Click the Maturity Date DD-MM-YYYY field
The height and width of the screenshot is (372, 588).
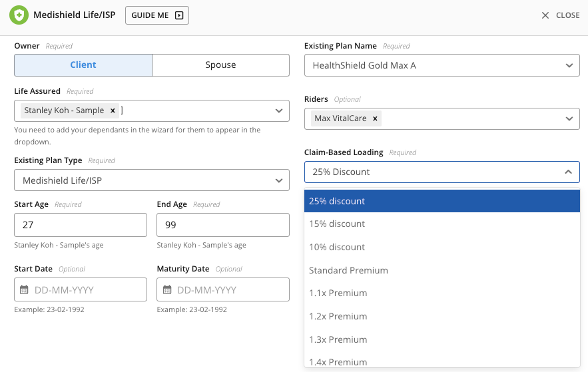tap(223, 289)
